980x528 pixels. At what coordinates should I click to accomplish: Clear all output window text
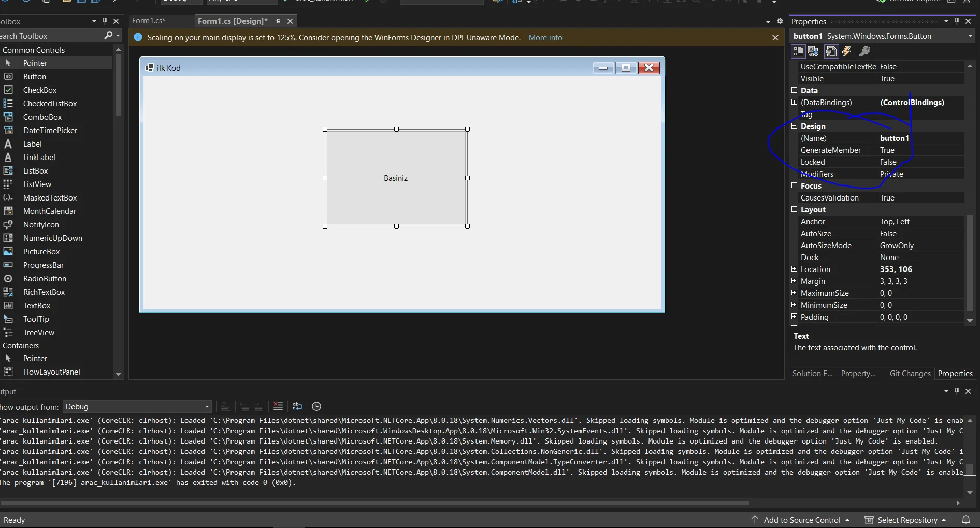click(x=278, y=407)
